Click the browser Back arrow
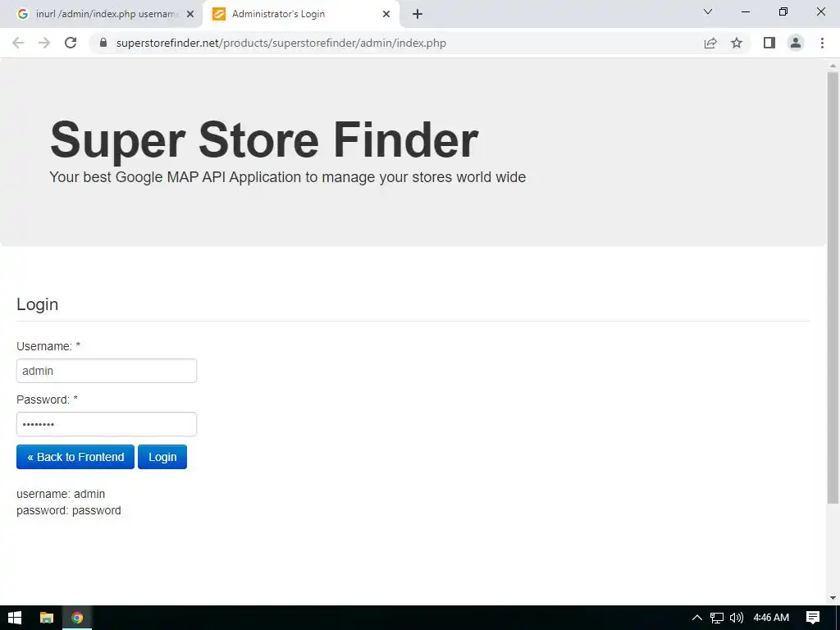 pos(18,43)
